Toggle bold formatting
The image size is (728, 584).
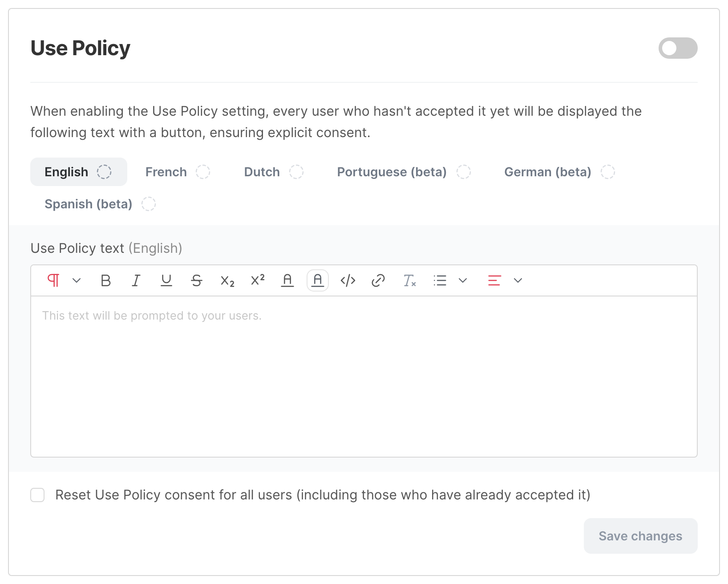106,280
